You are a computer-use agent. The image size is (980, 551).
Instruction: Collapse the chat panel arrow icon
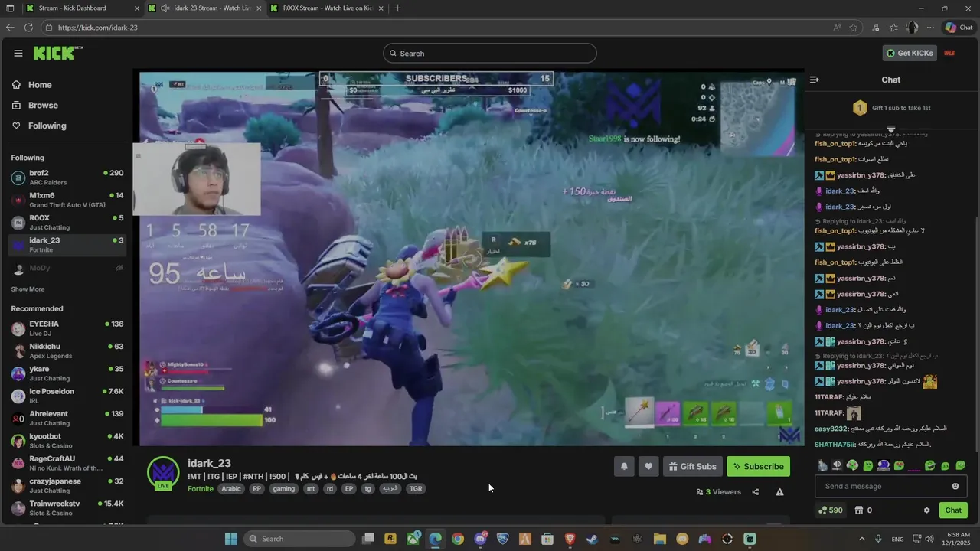pos(815,80)
